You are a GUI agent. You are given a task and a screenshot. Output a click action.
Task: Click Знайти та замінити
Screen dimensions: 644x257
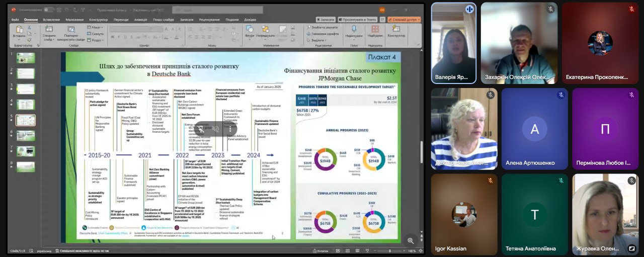coord(322,27)
